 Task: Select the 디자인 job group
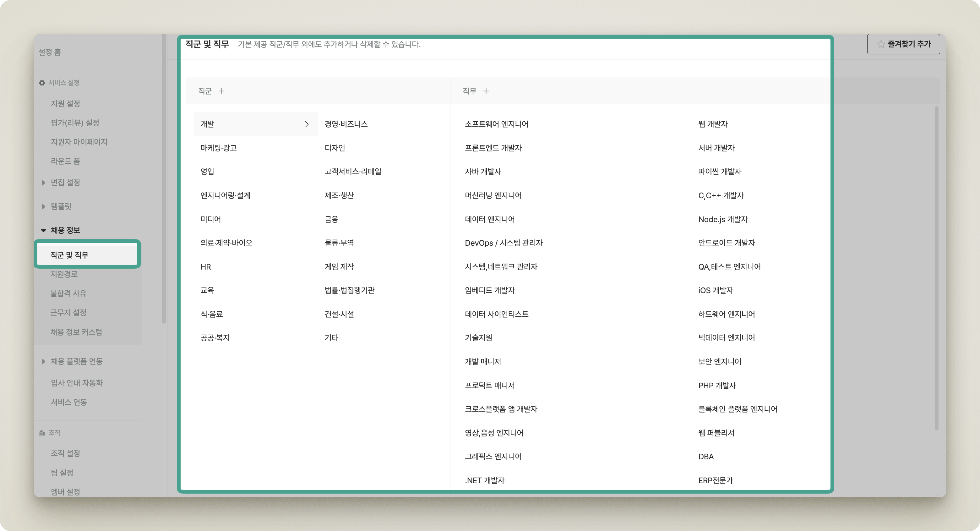point(335,148)
